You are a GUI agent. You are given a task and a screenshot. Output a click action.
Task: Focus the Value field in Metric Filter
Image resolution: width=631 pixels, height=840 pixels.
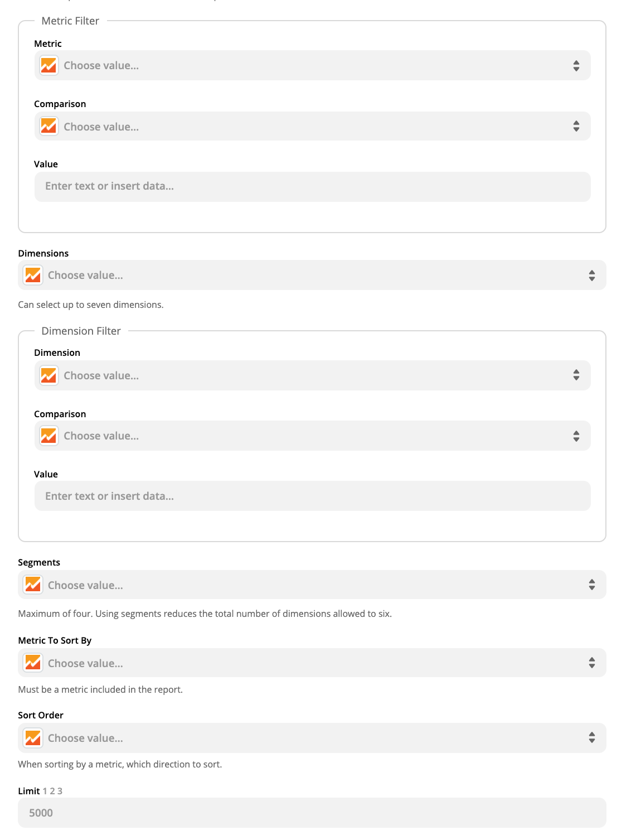point(312,187)
